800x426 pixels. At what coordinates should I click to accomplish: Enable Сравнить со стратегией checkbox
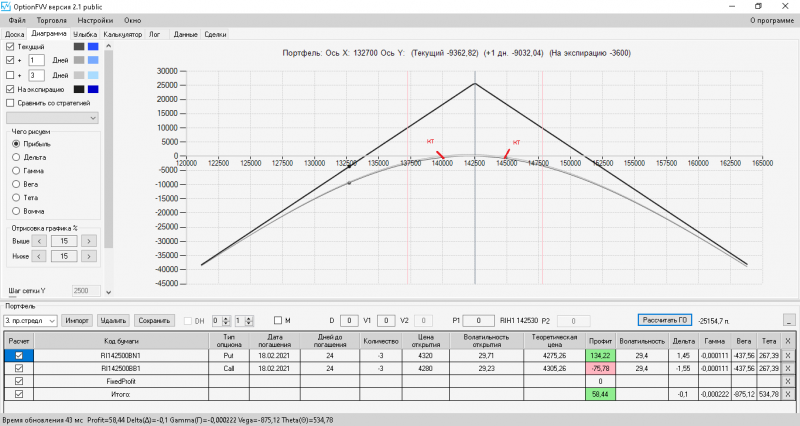pyautogui.click(x=10, y=103)
